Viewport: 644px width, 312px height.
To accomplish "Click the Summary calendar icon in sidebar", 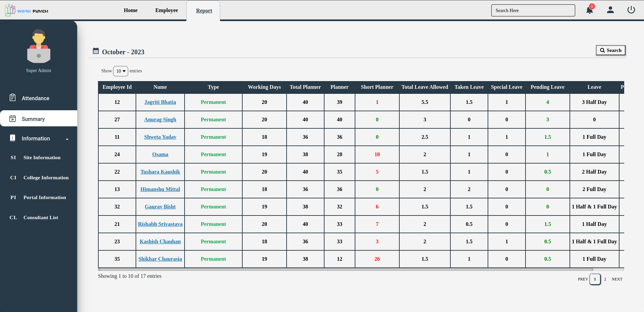I will [13, 119].
